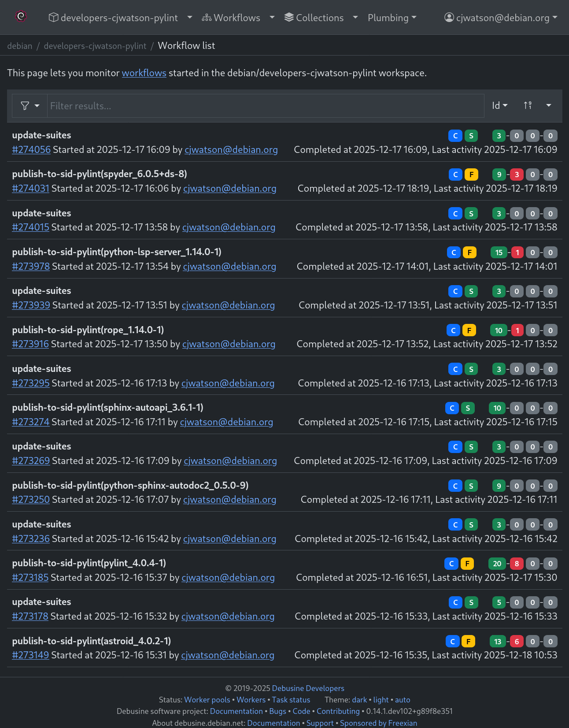569x728 pixels.
Task: Click the green 13 count for astroid workflow
Action: (498, 642)
